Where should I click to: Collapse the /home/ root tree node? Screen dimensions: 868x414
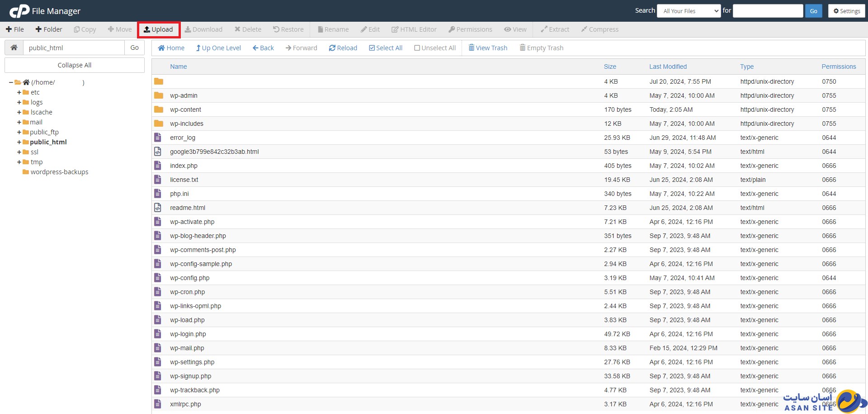pyautogui.click(x=11, y=82)
